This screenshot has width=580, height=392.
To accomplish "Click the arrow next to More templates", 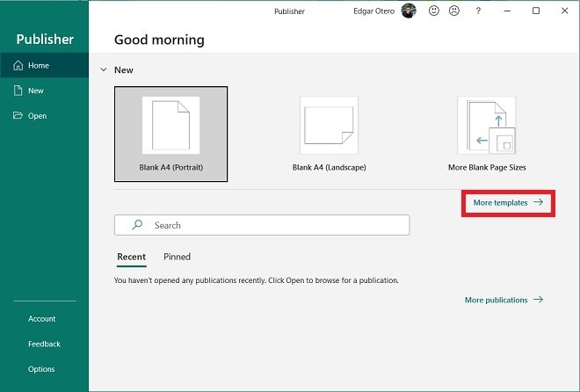I will (x=538, y=202).
